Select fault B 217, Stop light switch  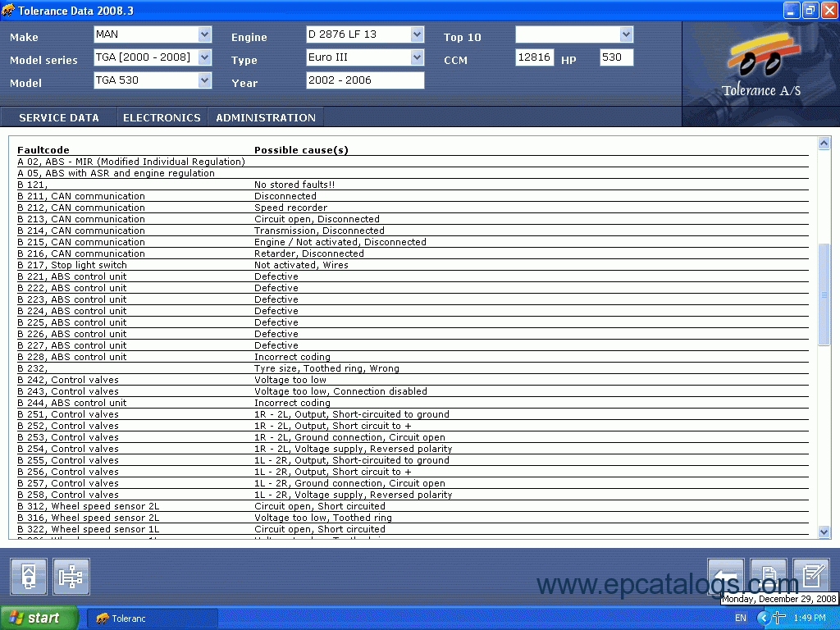[x=413, y=265]
